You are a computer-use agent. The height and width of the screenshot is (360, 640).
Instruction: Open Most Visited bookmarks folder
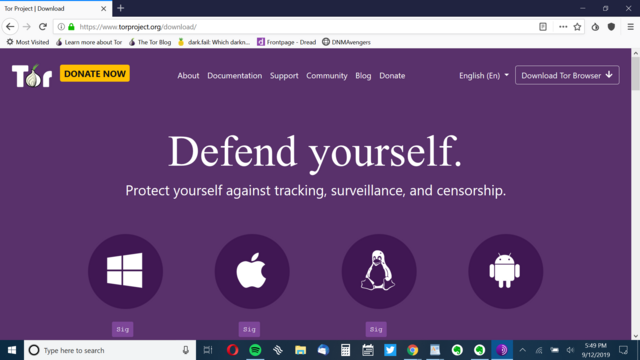[28, 42]
